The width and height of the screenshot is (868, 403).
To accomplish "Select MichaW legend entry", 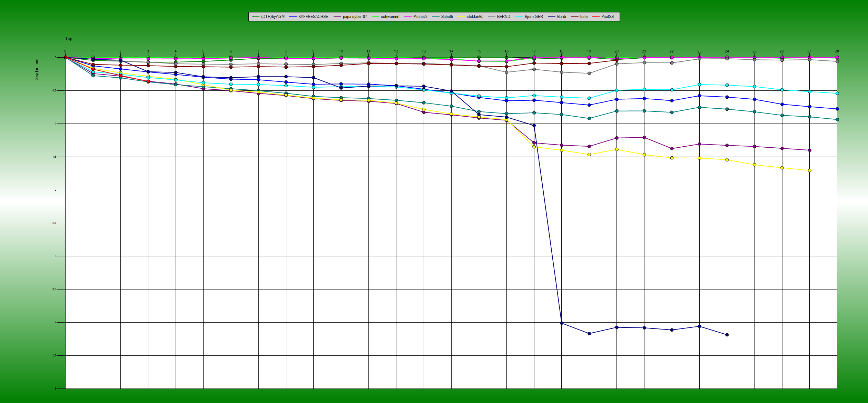I will (x=420, y=17).
